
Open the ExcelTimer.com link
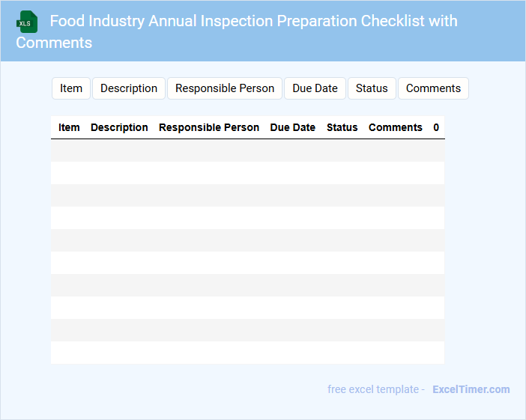[x=471, y=389]
